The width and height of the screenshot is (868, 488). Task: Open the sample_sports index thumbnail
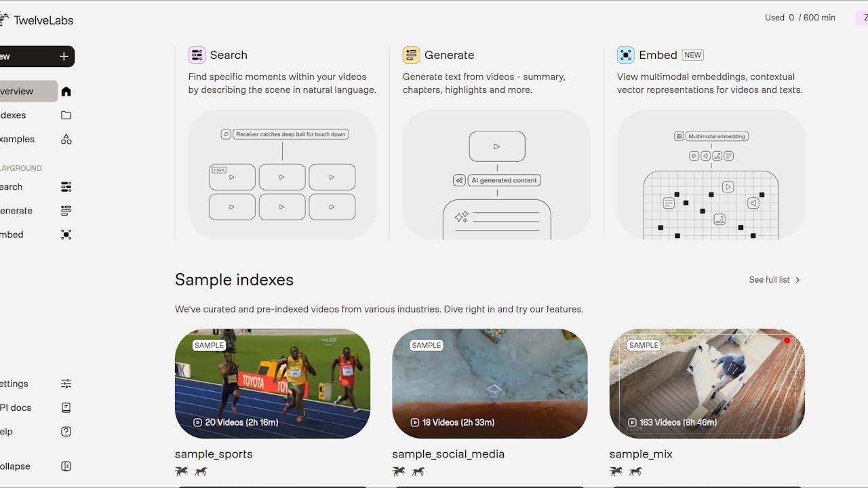tap(273, 384)
